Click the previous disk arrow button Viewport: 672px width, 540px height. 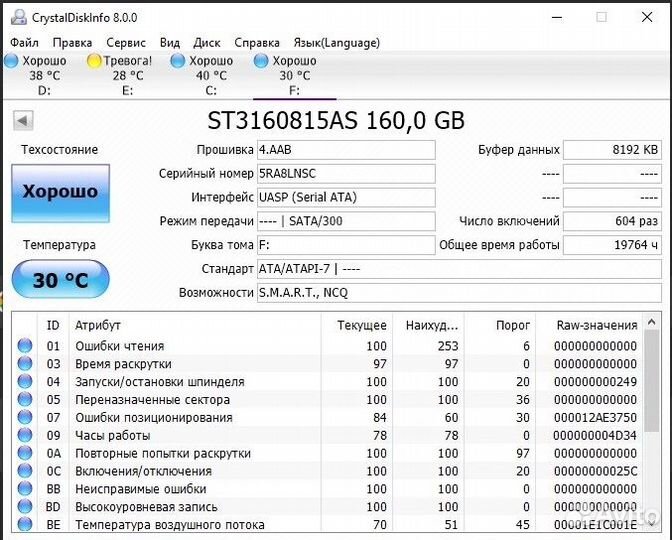click(23, 120)
